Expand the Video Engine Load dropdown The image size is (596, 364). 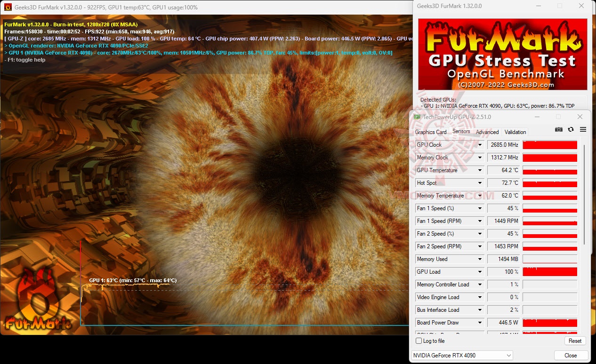tap(480, 297)
